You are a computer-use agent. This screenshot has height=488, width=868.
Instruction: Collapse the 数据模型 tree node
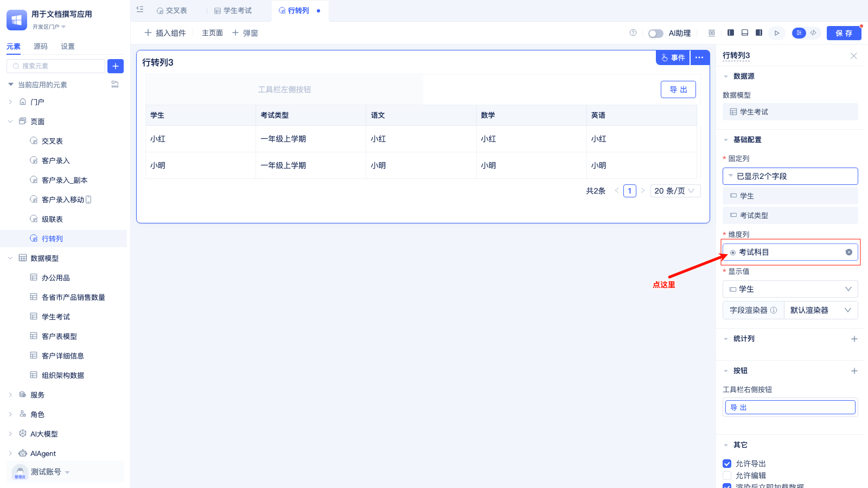coord(10,258)
